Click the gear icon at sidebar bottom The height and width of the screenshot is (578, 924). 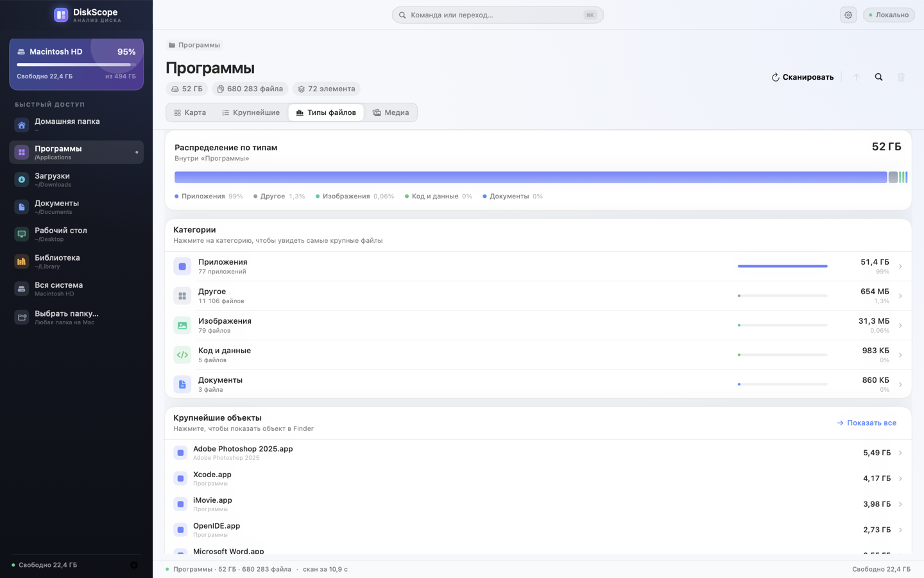134,565
